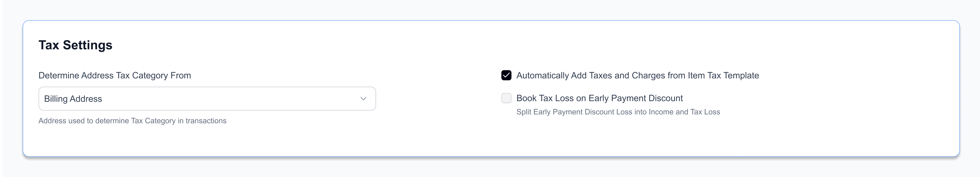980x177 pixels.
Task: Uncheck Automatically Add Taxes and Charges checkbox
Action: pyautogui.click(x=506, y=76)
